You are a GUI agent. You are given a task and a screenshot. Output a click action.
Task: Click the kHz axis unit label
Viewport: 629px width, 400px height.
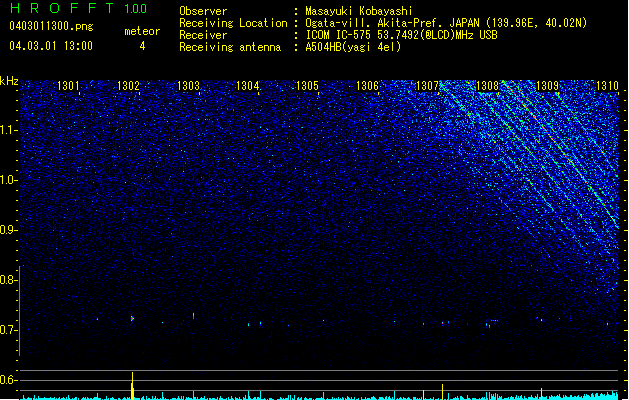click(x=9, y=81)
